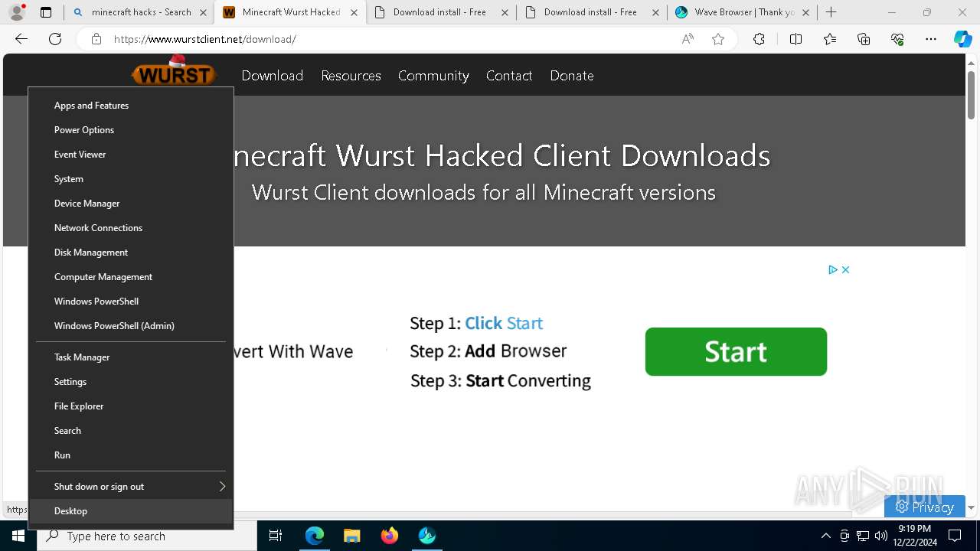Launch Windows PowerShell (Admin)
The width and height of the screenshot is (980, 551).
[131, 326]
